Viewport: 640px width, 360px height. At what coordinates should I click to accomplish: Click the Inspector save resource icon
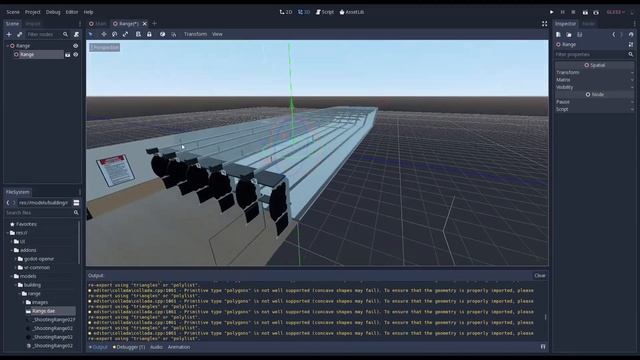(580, 35)
